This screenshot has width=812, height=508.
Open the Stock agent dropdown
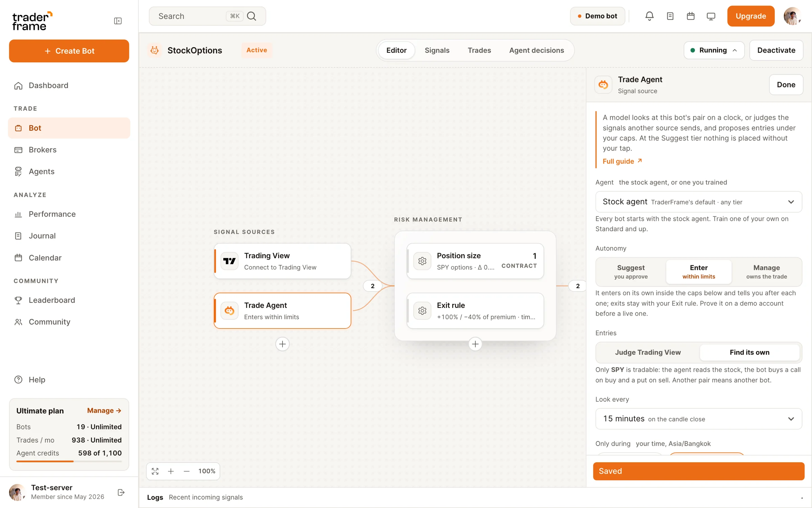pyautogui.click(x=698, y=202)
